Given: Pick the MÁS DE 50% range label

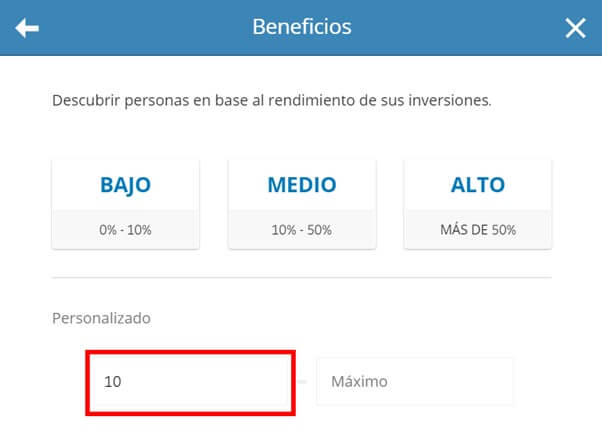Looking at the screenshot, I should (477, 230).
